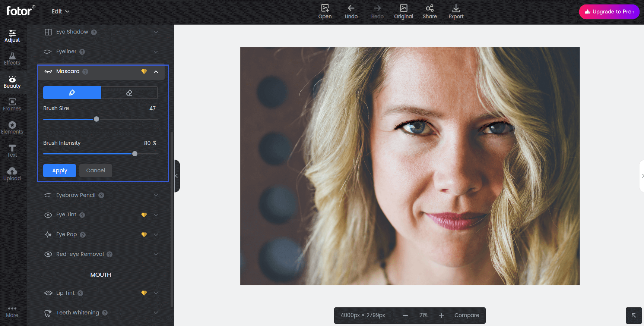Click the Teeth Whitening label
644x326 pixels.
pyautogui.click(x=77, y=313)
